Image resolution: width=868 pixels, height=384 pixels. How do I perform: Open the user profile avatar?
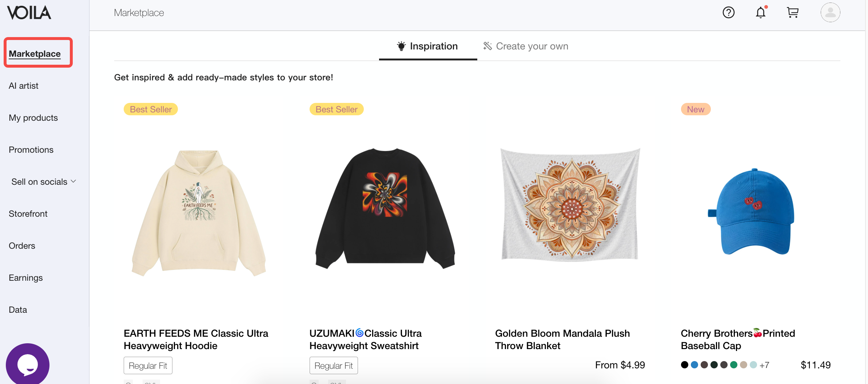[830, 13]
